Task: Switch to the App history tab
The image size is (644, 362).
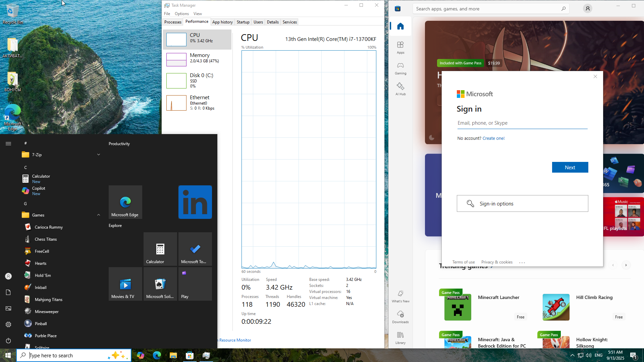Action: [x=222, y=22]
